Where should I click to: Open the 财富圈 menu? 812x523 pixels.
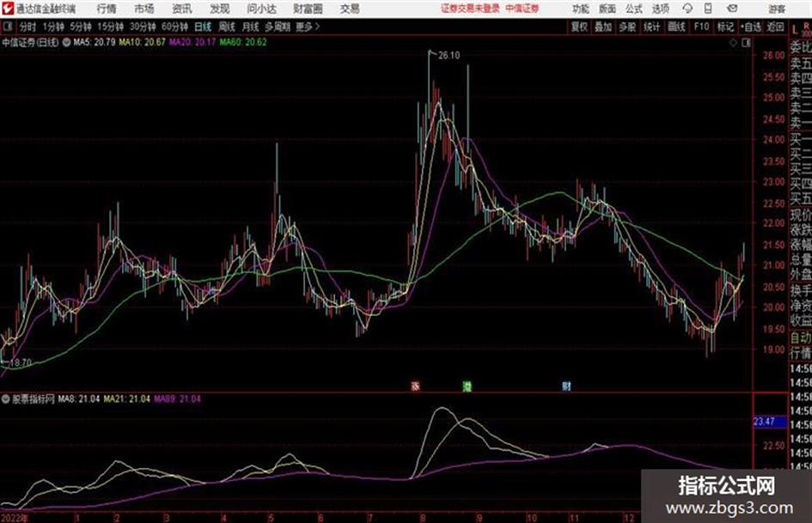pyautogui.click(x=308, y=9)
